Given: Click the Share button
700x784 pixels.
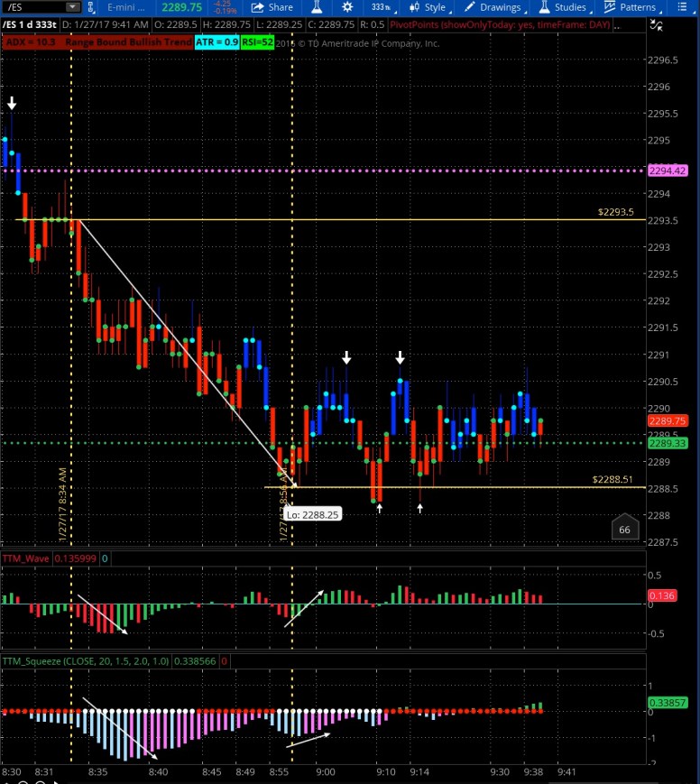Looking at the screenshot, I should [x=272, y=7].
